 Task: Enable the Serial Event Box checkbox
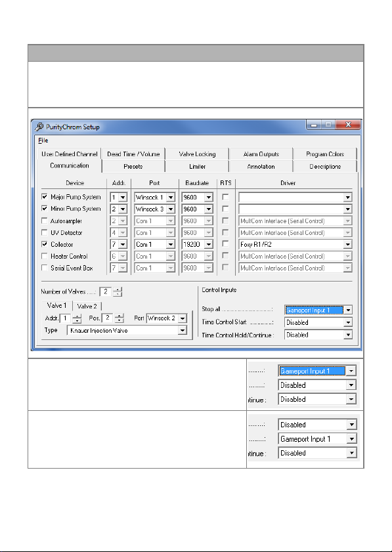[x=45, y=268]
